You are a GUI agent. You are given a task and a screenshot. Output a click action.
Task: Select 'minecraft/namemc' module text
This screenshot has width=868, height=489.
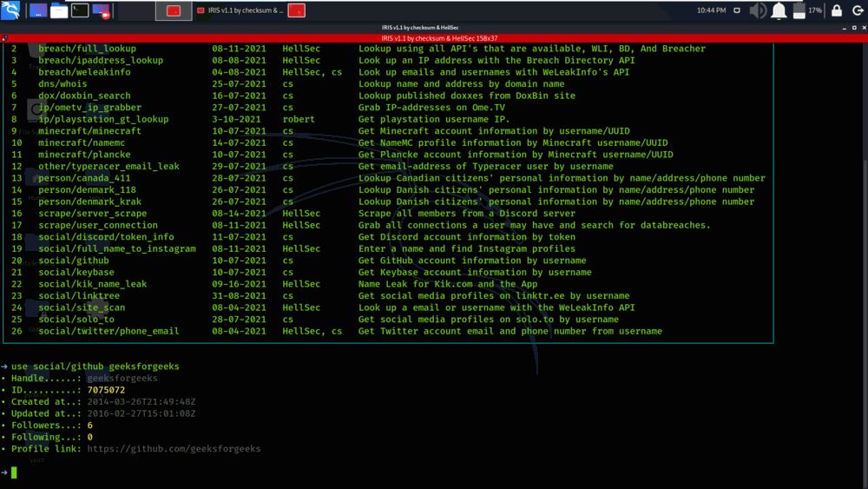(x=82, y=142)
